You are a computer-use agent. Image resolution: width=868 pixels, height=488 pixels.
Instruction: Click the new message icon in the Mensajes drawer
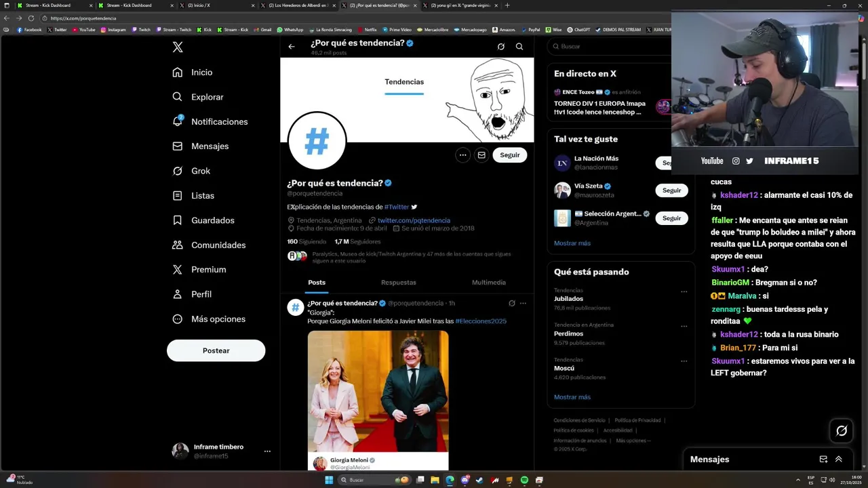click(823, 459)
